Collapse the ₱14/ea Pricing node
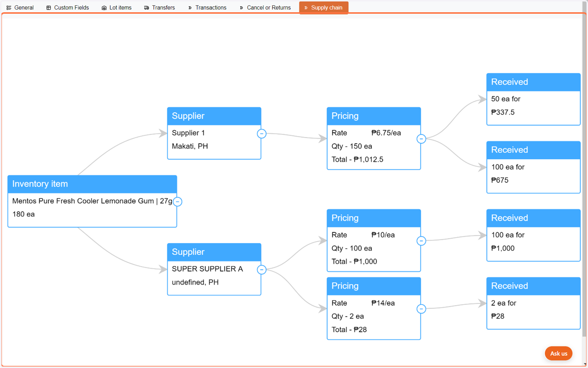The image size is (588, 368). coord(421,309)
